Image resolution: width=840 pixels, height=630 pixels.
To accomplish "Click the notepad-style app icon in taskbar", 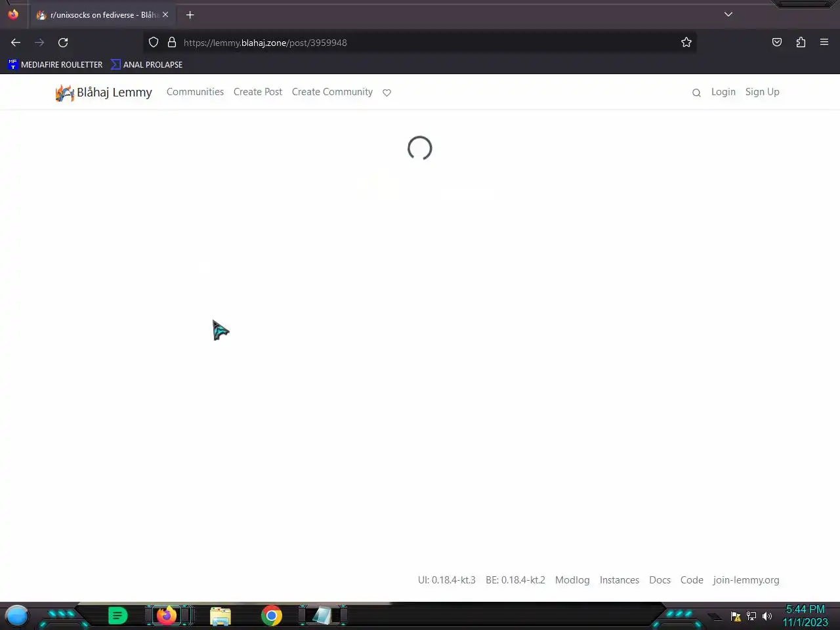I will click(322, 616).
